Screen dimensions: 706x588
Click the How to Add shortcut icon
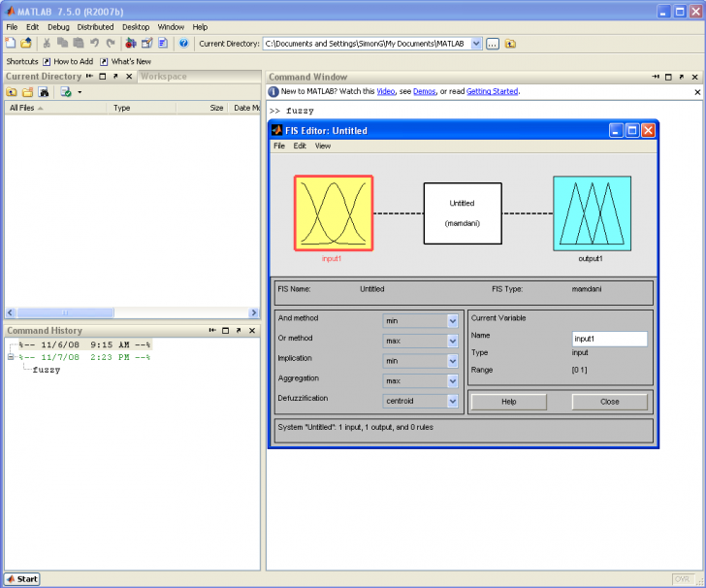click(x=47, y=62)
